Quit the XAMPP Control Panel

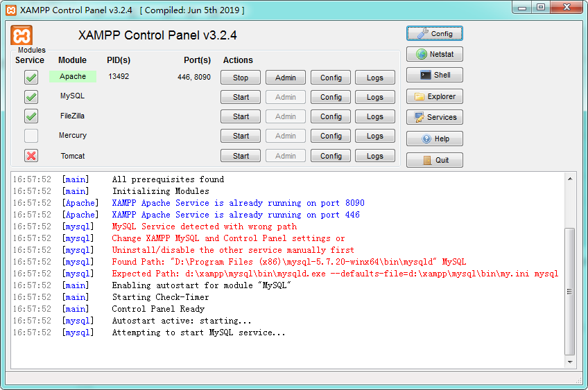(x=435, y=160)
